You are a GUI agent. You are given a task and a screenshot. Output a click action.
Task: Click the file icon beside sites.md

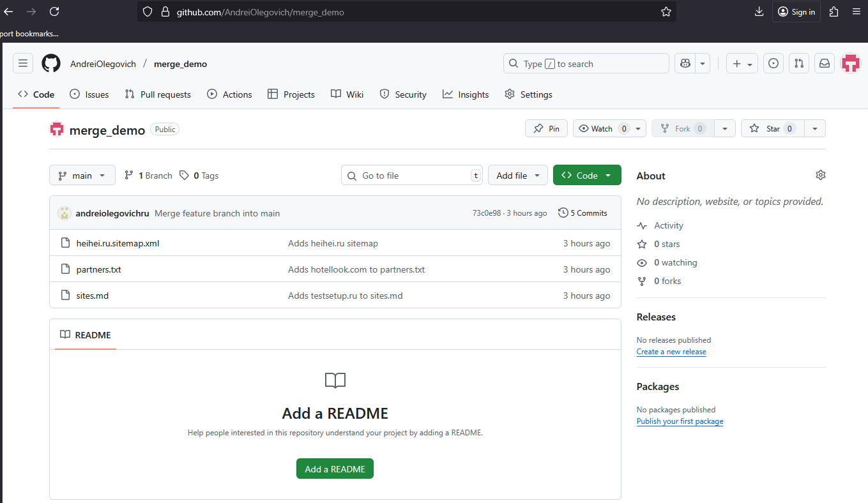click(65, 295)
